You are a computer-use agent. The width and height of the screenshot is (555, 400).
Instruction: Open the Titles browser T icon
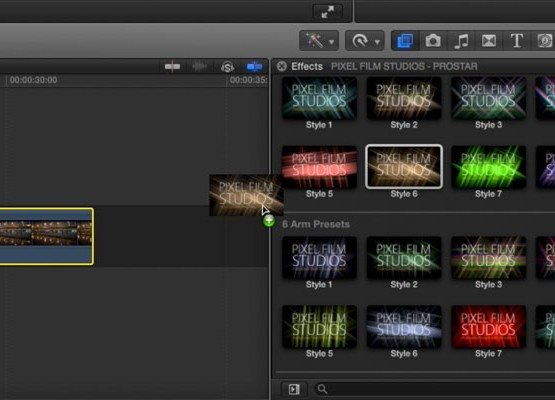coord(517,41)
